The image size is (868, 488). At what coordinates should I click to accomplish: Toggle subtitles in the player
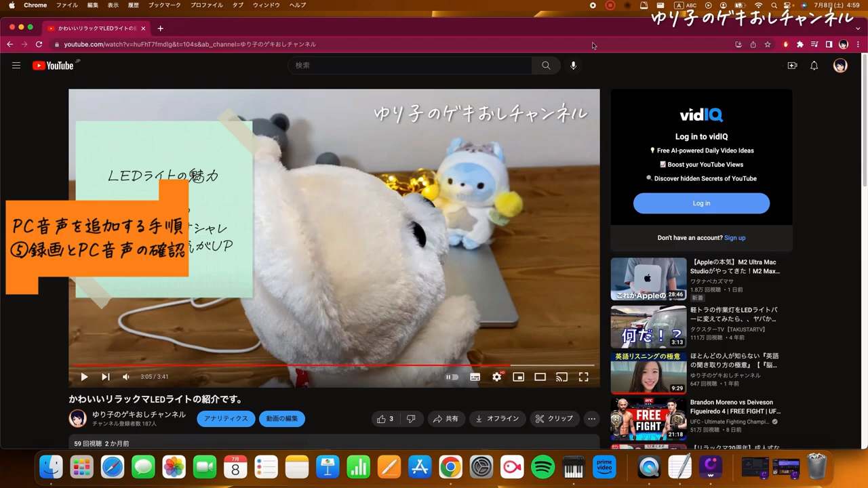coord(475,377)
